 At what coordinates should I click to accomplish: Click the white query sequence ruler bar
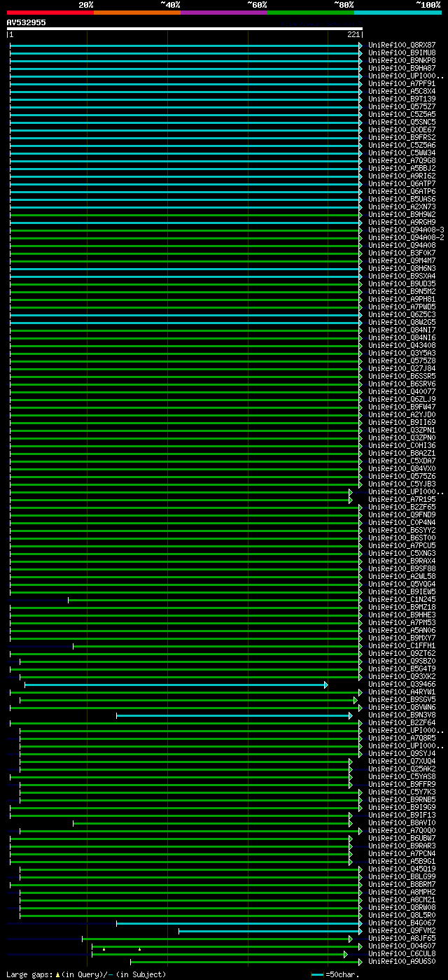pos(185,29)
